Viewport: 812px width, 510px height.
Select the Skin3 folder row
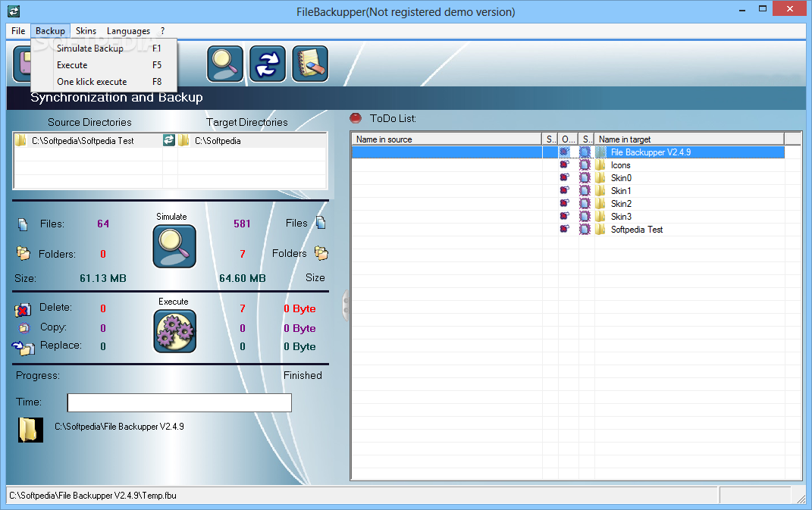(x=568, y=217)
